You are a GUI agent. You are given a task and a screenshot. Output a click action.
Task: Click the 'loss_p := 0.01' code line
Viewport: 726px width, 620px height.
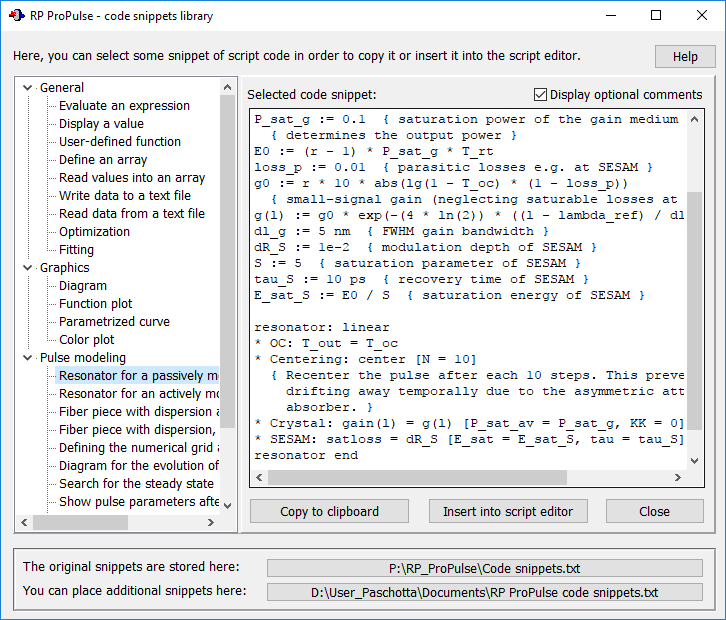click(x=453, y=167)
